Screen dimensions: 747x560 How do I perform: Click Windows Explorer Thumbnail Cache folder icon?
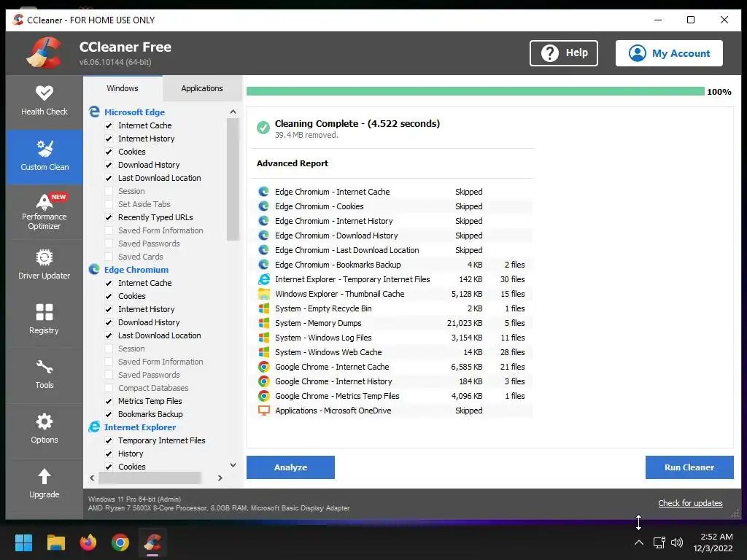[x=263, y=294]
